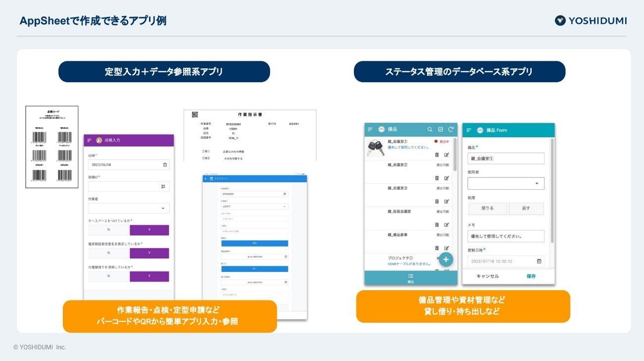Click the 更新日時 field showing 2023/07/18 10:30:12
The height and width of the screenshot is (361, 644).
506,261
